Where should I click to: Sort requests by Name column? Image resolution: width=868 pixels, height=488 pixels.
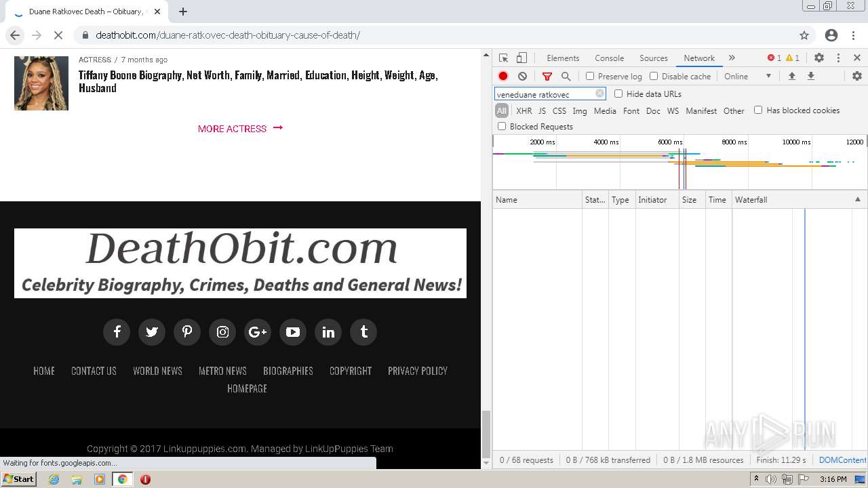click(537, 200)
